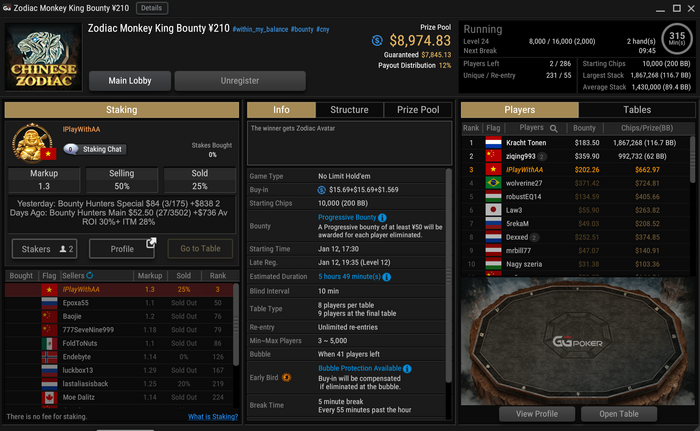The height and width of the screenshot is (431, 700).
Task: Select the Staking panel header
Action: point(121,110)
